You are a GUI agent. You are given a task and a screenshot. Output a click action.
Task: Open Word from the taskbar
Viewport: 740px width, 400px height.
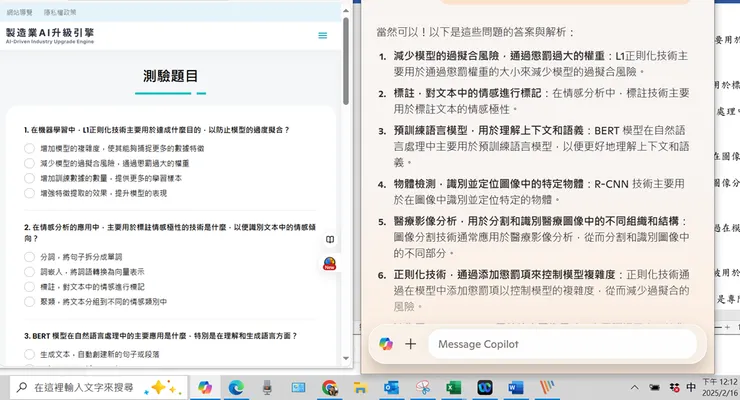click(515, 388)
